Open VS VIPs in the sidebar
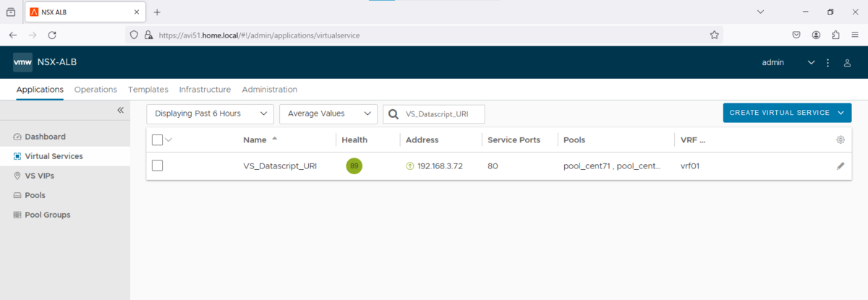This screenshot has height=300, width=868. pyautogui.click(x=39, y=176)
